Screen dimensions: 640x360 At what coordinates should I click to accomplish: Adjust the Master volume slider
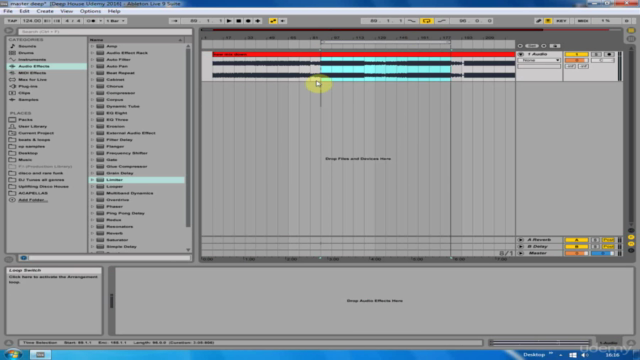pyautogui.click(x=576, y=253)
